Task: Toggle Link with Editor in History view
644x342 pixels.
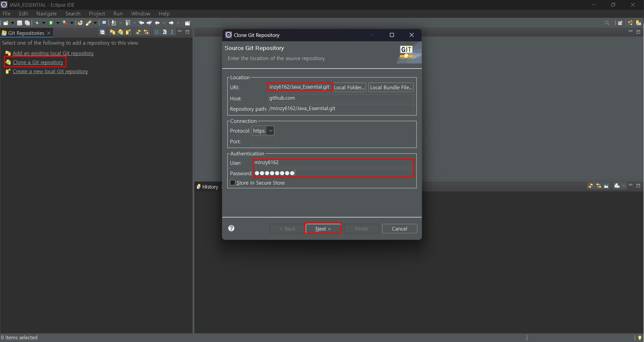Action: pos(599,186)
